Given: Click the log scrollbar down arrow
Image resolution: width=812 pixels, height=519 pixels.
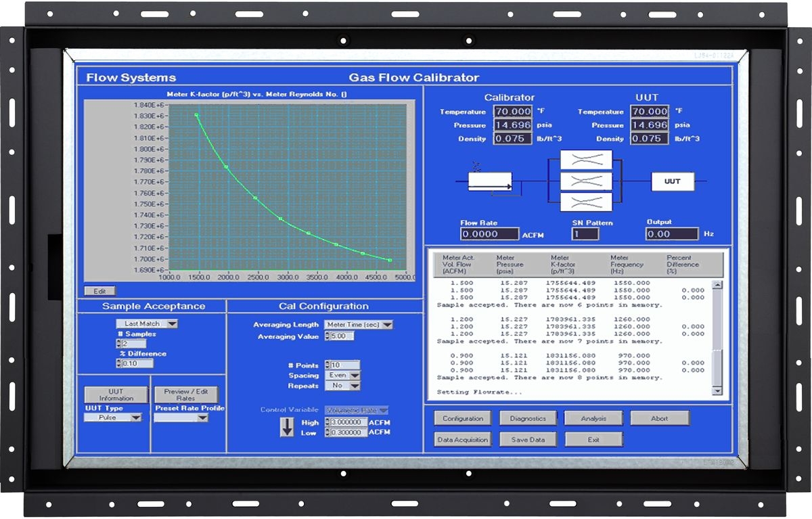Looking at the screenshot, I should click(717, 391).
